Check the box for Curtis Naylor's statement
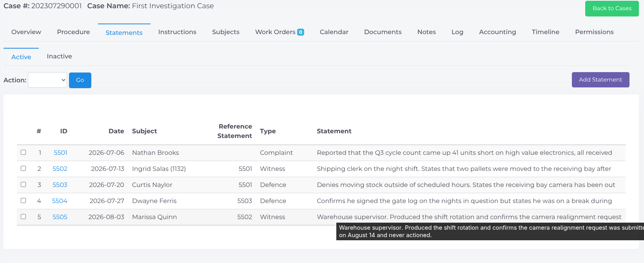 click(x=24, y=185)
